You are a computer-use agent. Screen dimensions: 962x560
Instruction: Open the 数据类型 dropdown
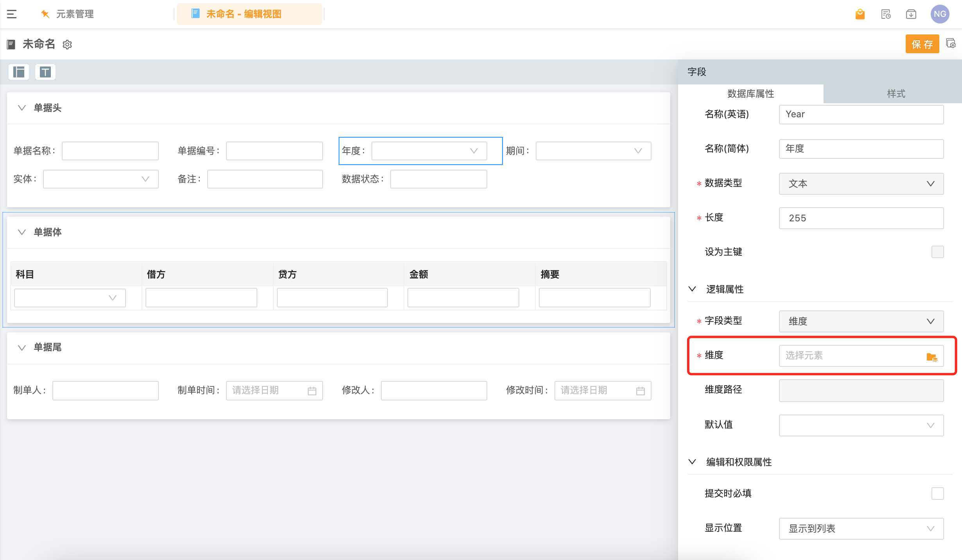pos(861,184)
